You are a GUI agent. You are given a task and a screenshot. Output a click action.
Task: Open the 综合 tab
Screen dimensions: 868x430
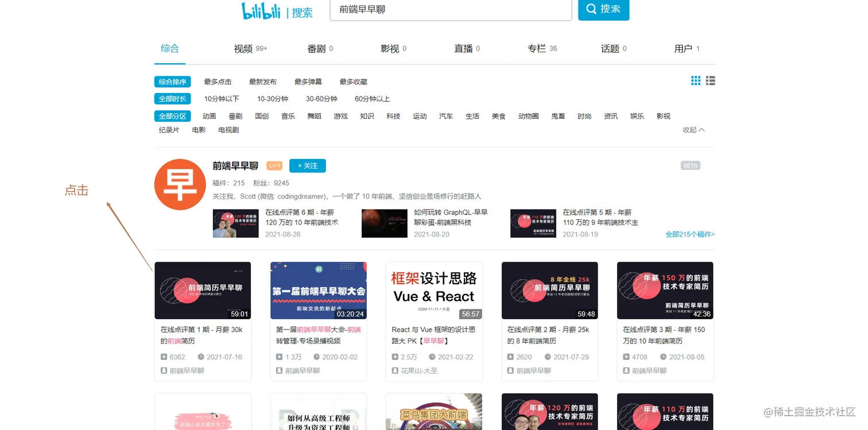170,48
